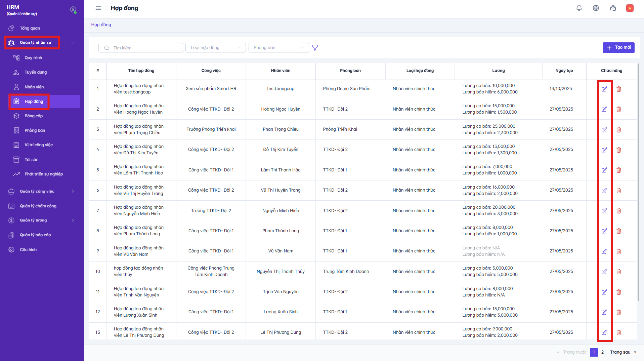Viewport: 644px width, 361px height.
Task: Toggle the hamburger sidebar menu
Action: (98, 8)
